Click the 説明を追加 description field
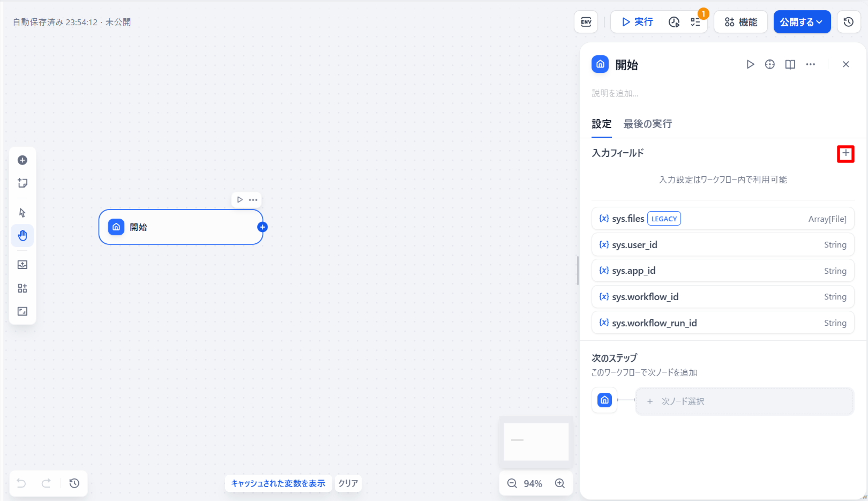The image size is (868, 501). point(615,93)
